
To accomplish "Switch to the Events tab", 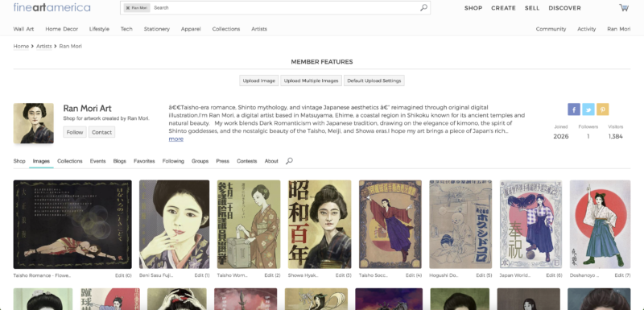I will point(97,161).
